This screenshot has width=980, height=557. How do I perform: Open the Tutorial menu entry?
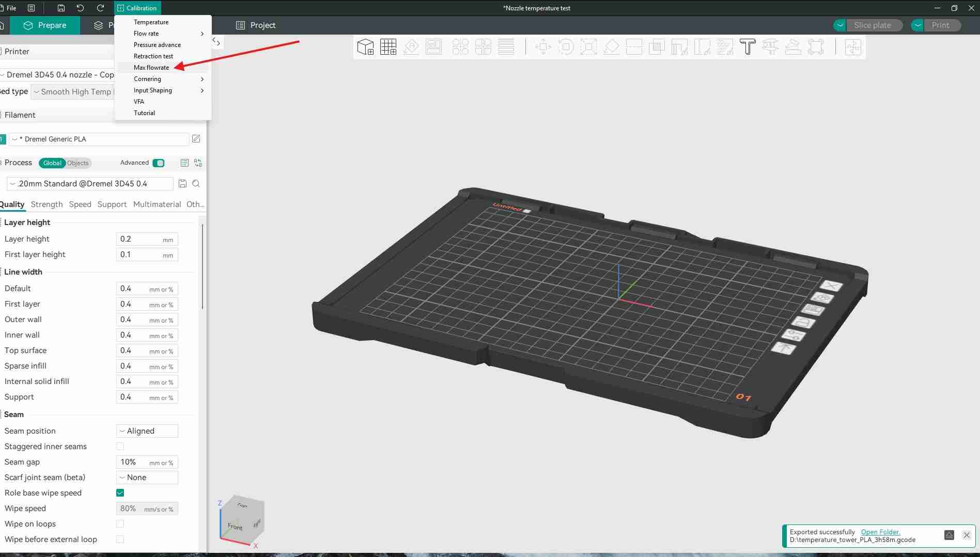[163, 113]
